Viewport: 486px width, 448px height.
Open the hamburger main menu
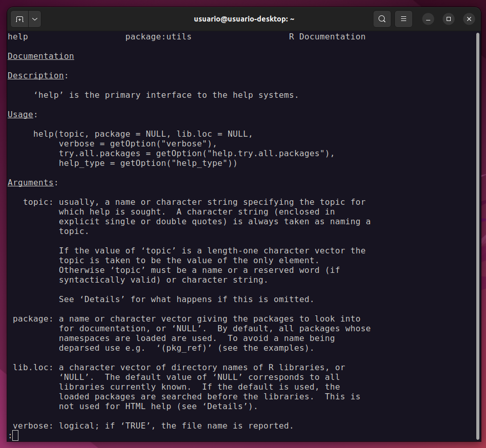404,19
